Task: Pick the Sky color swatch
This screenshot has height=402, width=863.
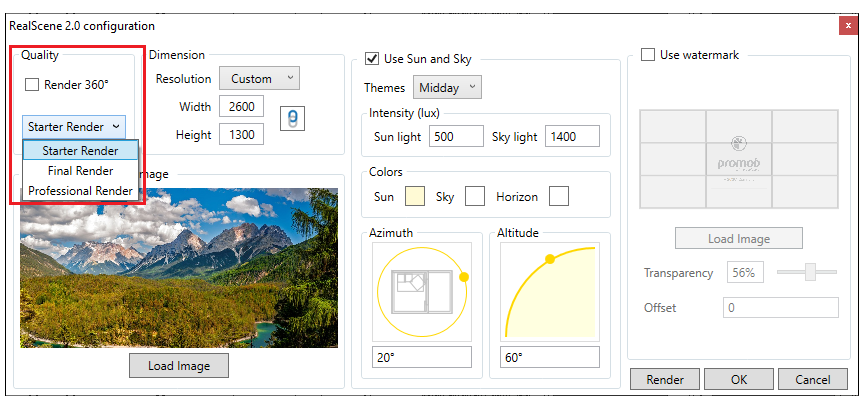Action: [475, 196]
